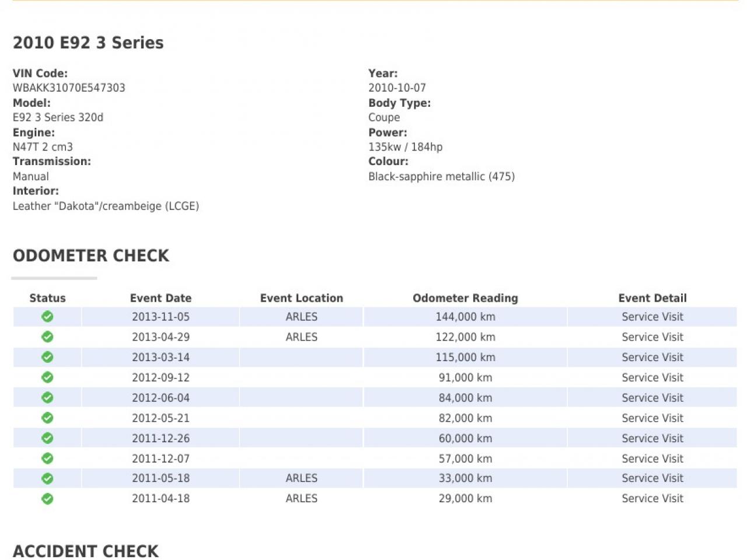Click green check status for 2013-04-29 row
The image size is (747, 560).
[47, 337]
